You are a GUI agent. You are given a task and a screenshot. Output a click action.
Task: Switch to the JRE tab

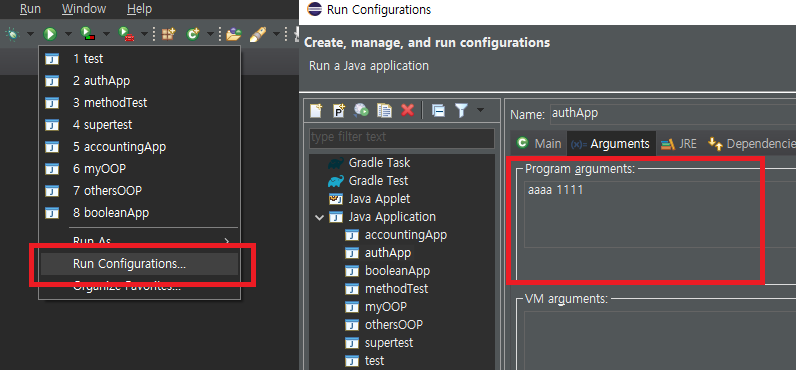tap(679, 144)
